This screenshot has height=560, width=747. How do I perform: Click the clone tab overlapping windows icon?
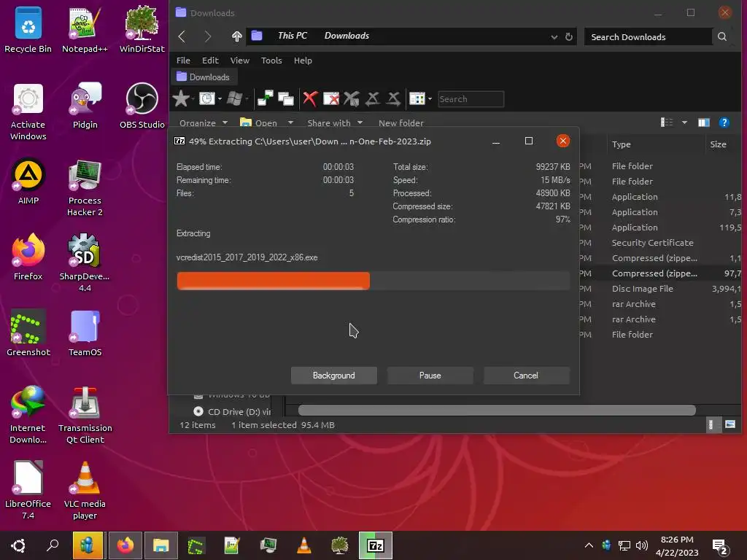286,98
